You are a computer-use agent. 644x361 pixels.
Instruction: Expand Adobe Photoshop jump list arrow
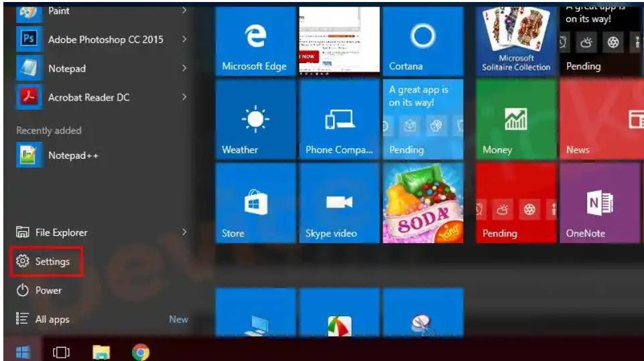coord(184,40)
